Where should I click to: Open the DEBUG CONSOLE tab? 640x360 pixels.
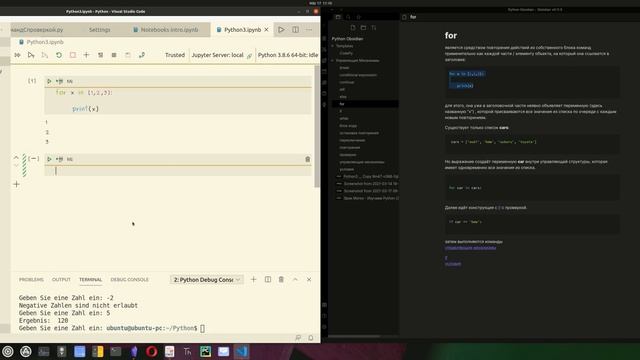click(129, 280)
